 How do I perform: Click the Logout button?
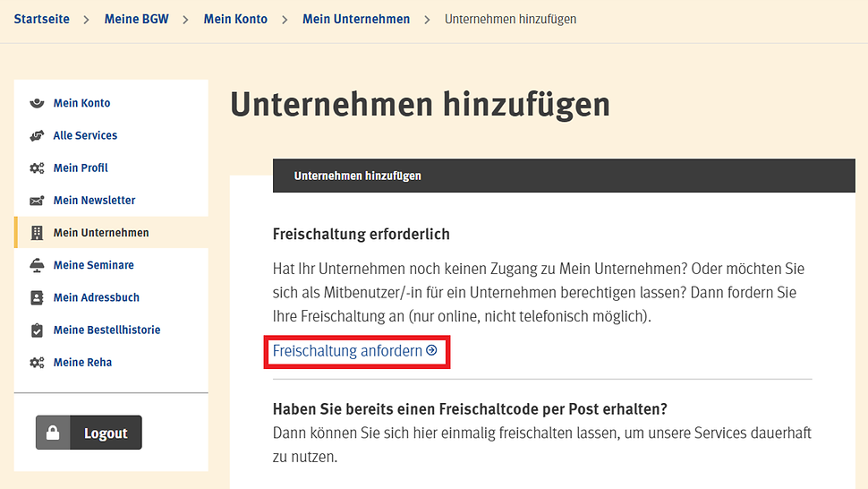(89, 433)
